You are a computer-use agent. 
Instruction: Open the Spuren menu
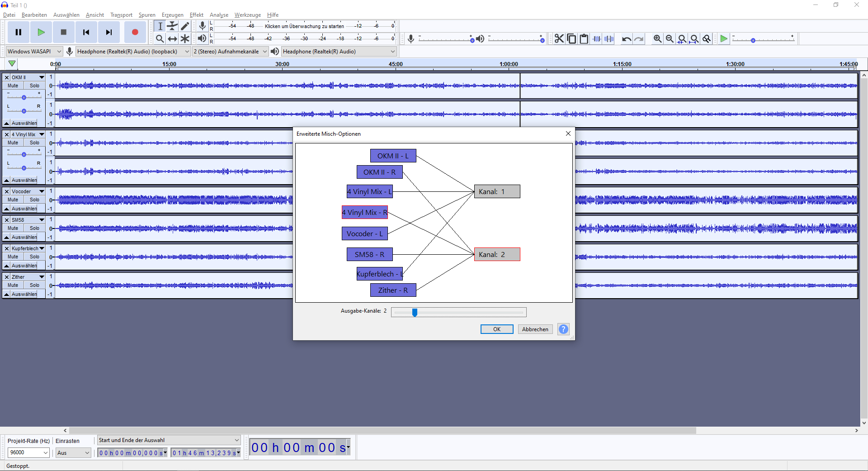[x=147, y=15]
